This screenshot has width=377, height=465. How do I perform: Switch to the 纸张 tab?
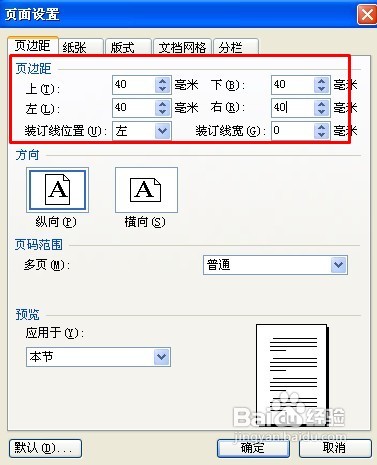[81, 47]
